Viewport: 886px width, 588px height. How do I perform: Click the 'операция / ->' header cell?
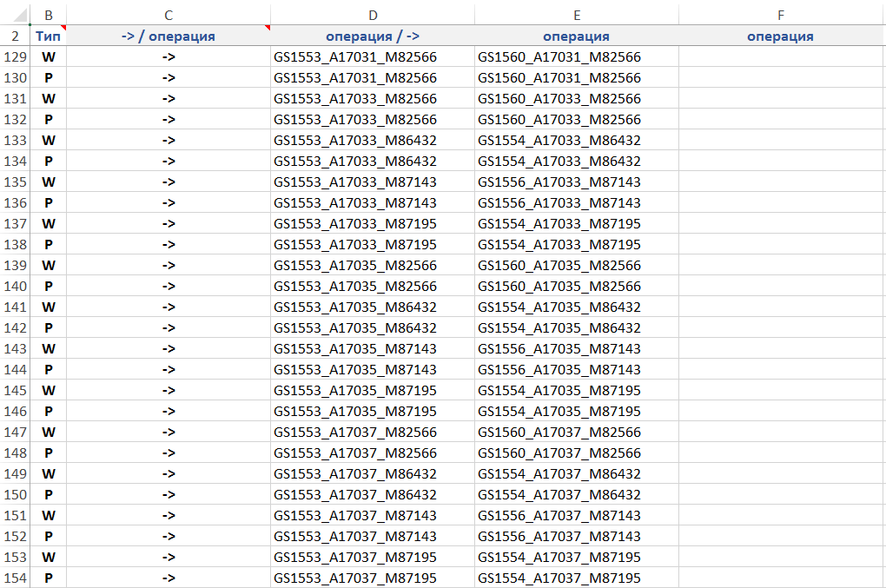tap(372, 36)
